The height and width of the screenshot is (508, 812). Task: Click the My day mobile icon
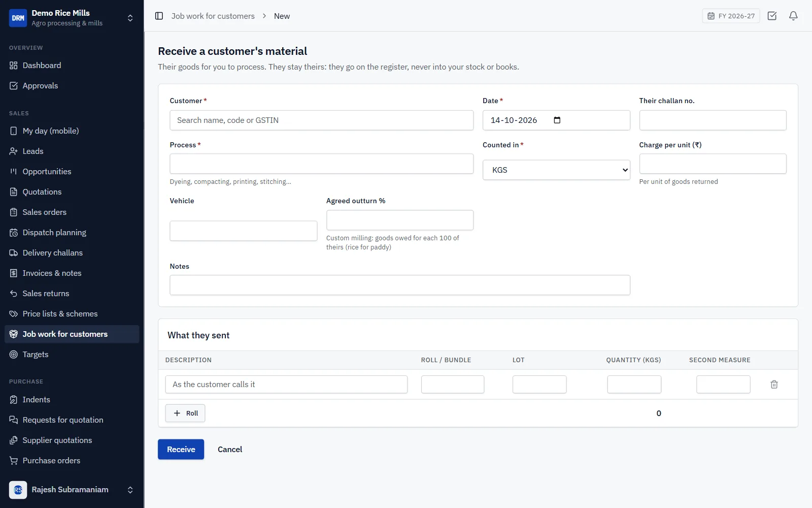click(14, 131)
